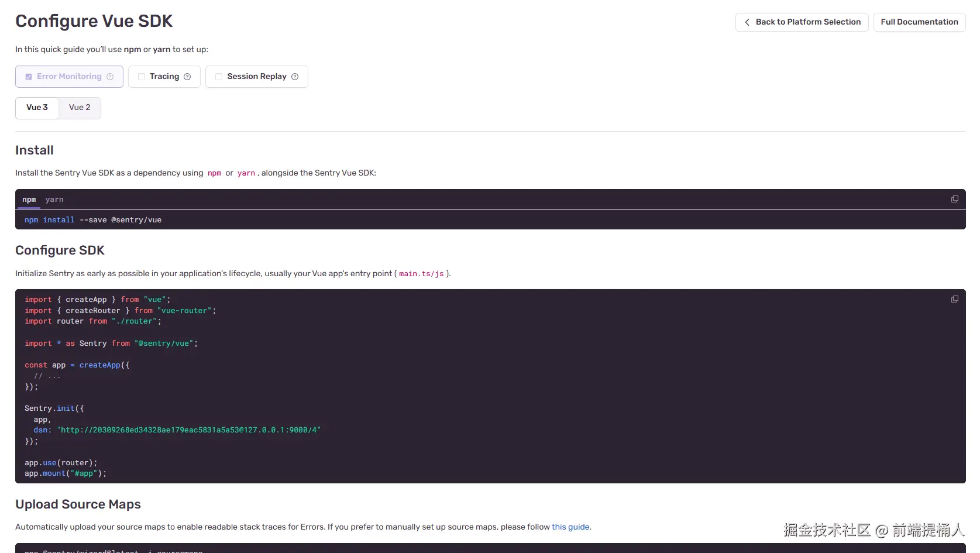Image resolution: width=980 pixels, height=553 pixels.
Task: Select the Vue 3 tab
Action: pos(37,108)
